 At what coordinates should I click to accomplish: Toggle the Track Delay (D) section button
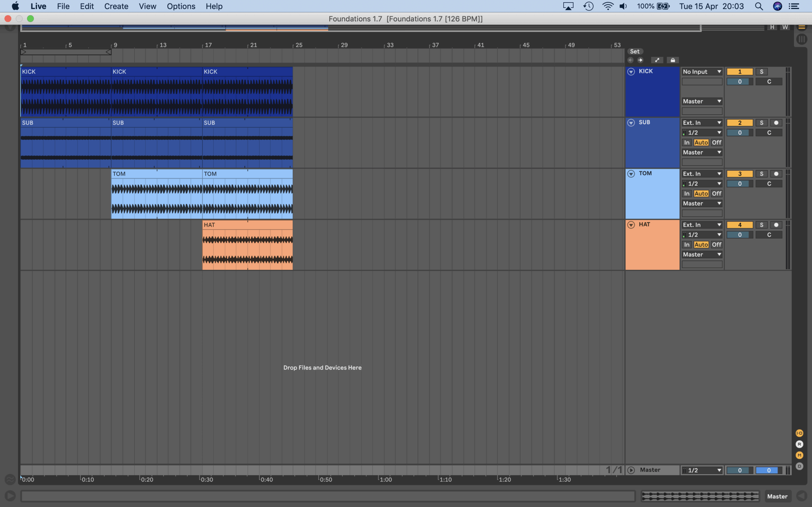click(799, 466)
